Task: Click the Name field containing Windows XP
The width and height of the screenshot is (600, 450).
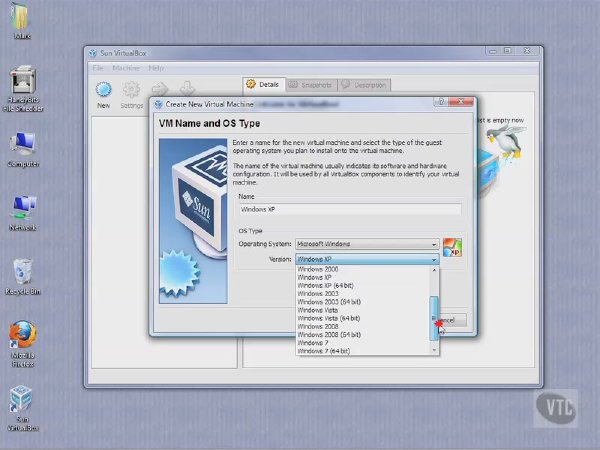Action: click(350, 210)
